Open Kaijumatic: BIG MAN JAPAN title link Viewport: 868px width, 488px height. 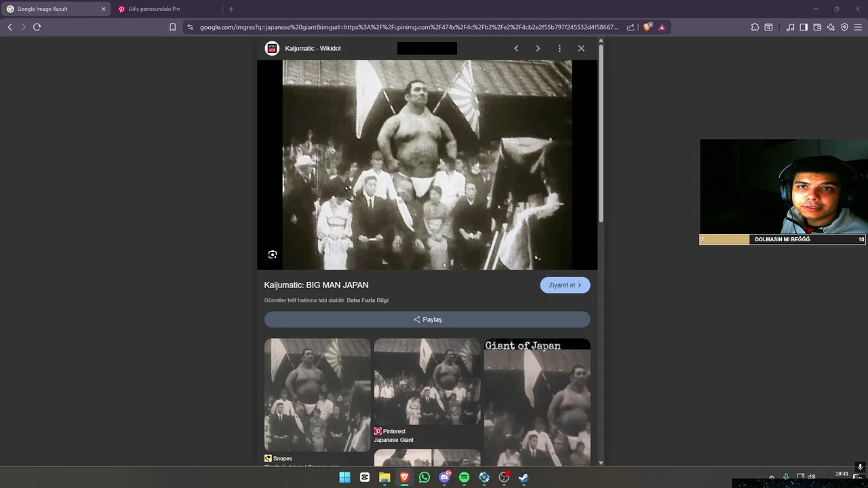[317, 285]
